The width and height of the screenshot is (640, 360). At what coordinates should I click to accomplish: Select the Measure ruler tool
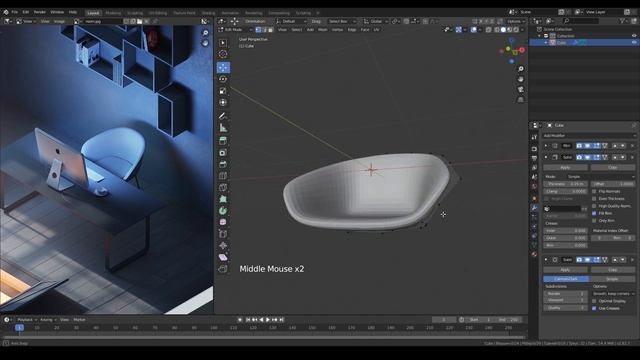point(223,128)
